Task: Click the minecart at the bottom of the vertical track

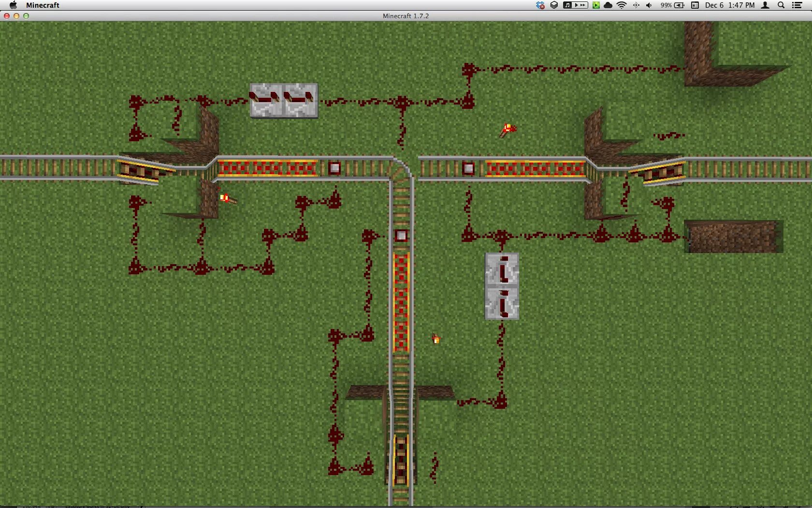Action: [x=401, y=460]
